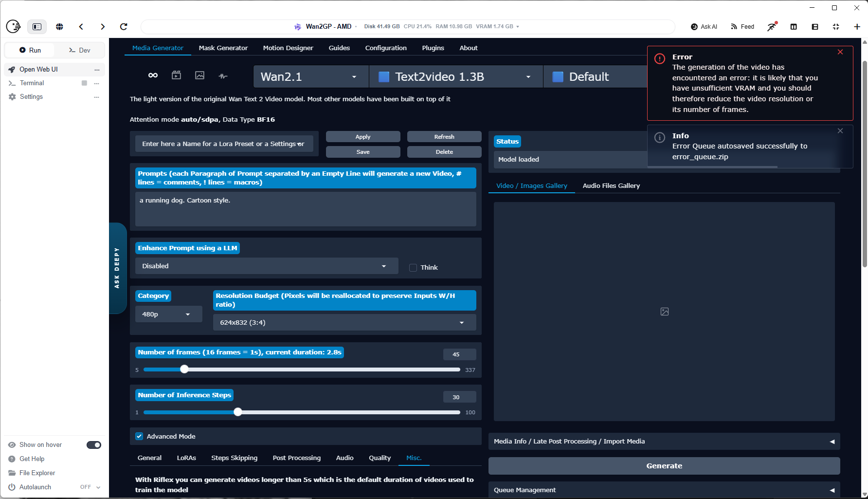Open the Autolaunch OFF dropdown
This screenshot has width=868, height=499.
(x=90, y=487)
